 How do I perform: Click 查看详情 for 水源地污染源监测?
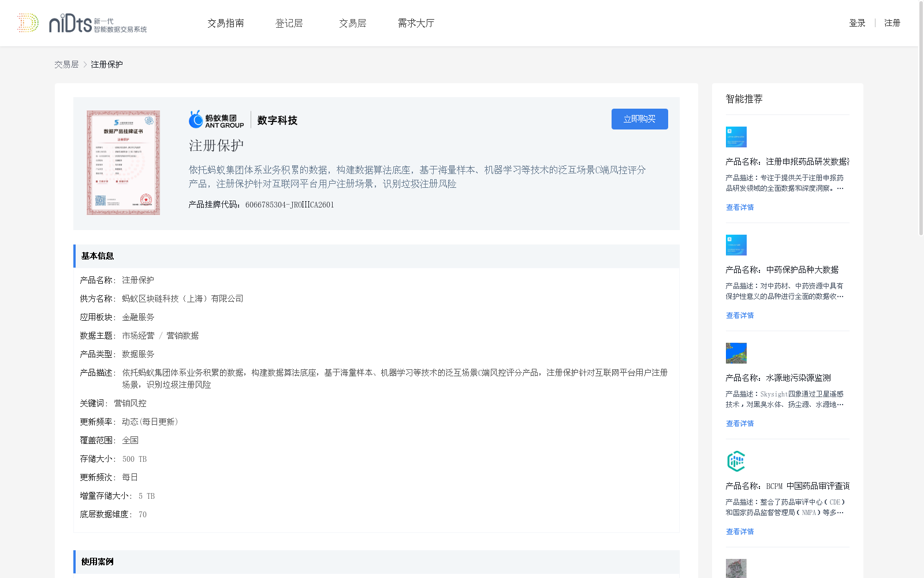[740, 424]
